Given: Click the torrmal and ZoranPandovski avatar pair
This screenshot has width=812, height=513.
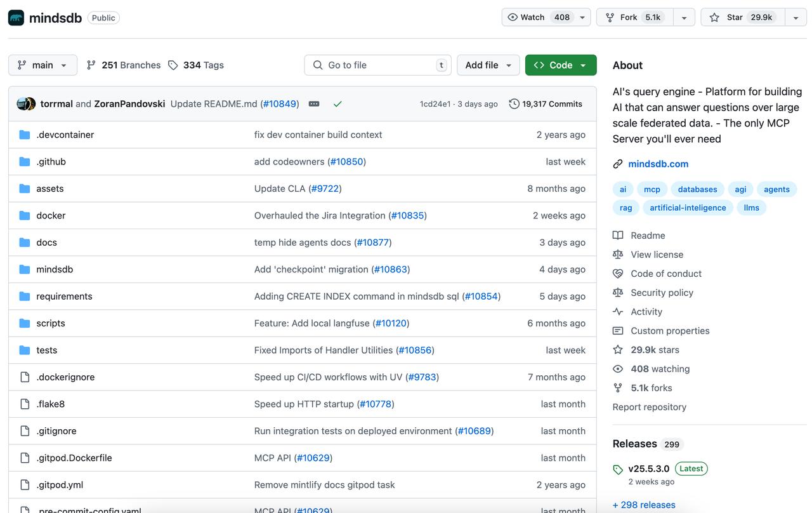Looking at the screenshot, I should 26,103.
